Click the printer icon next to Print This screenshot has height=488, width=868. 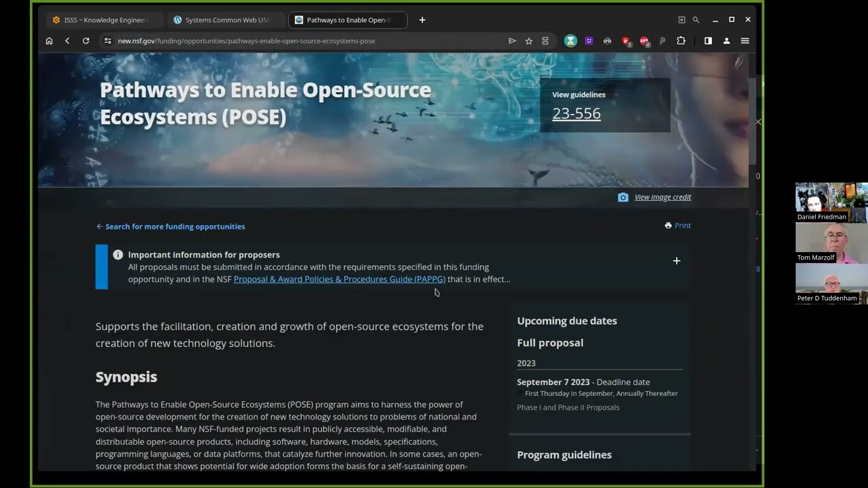click(668, 226)
